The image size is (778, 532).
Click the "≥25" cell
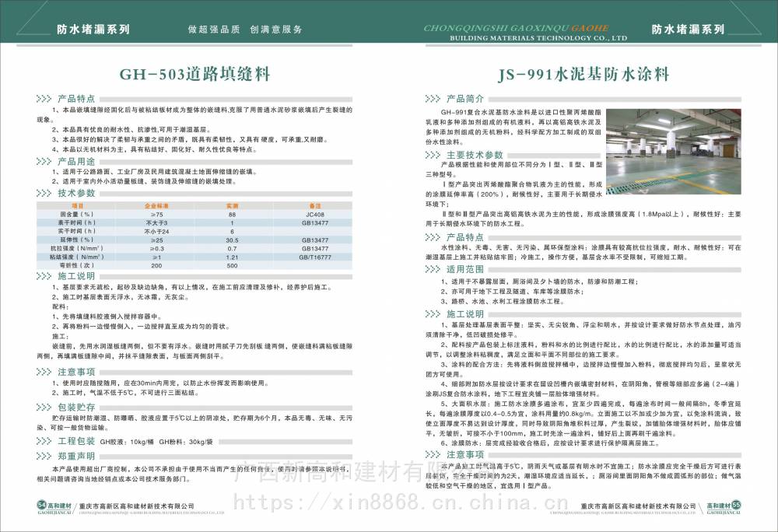[x=157, y=240]
